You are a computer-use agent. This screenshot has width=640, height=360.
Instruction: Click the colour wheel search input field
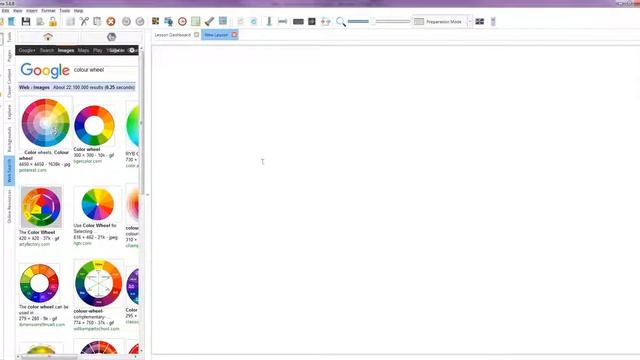[106, 70]
